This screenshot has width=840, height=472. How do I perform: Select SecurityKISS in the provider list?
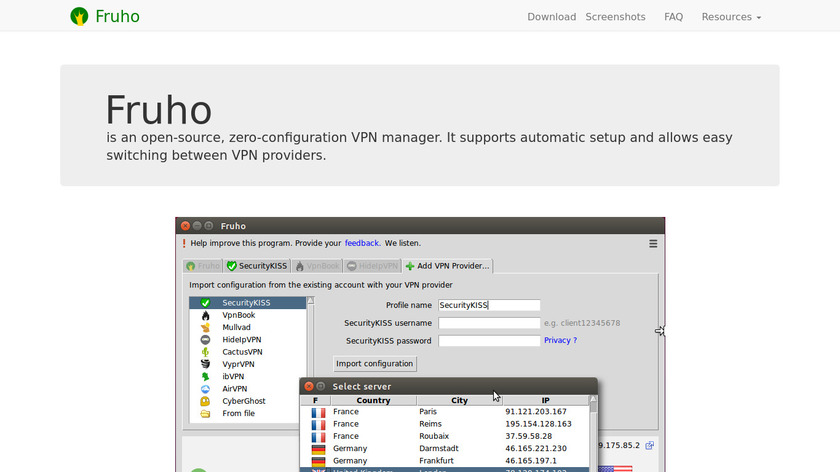[248, 303]
